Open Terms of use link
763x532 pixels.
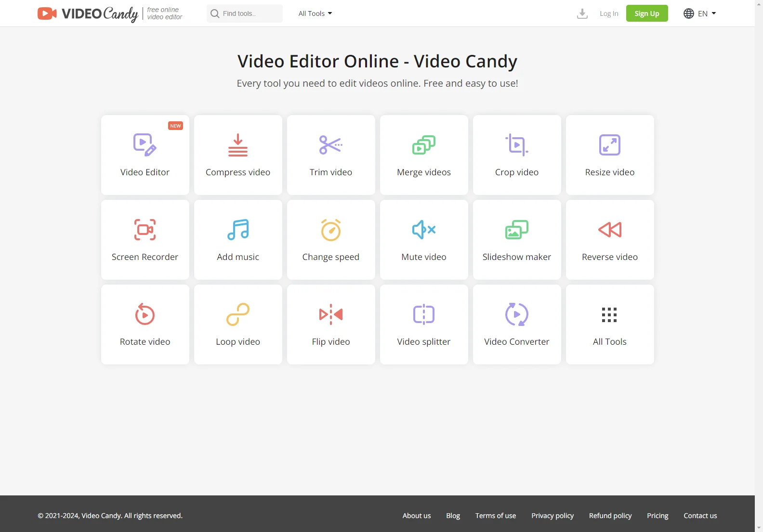point(496,516)
